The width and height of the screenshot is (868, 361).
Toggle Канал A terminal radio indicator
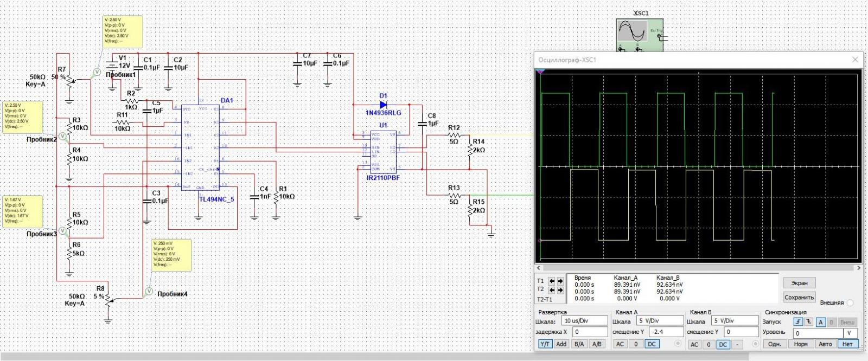(678, 344)
